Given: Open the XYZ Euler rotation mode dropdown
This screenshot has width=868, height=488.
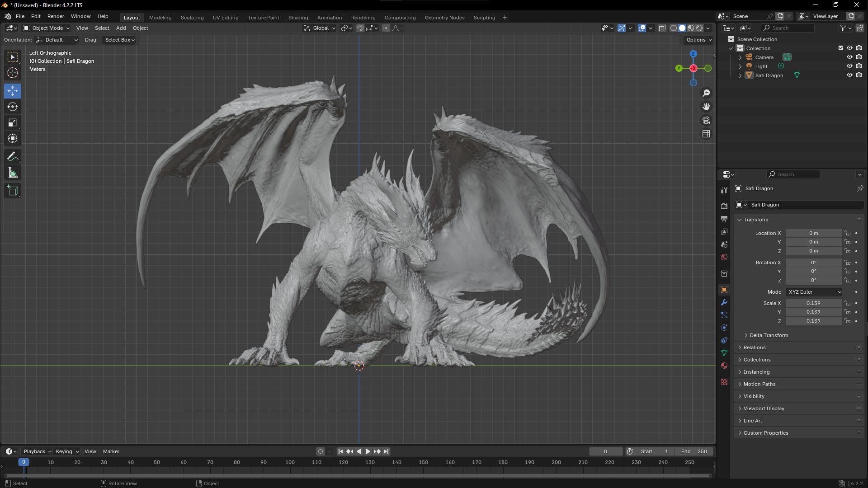Looking at the screenshot, I should point(814,292).
